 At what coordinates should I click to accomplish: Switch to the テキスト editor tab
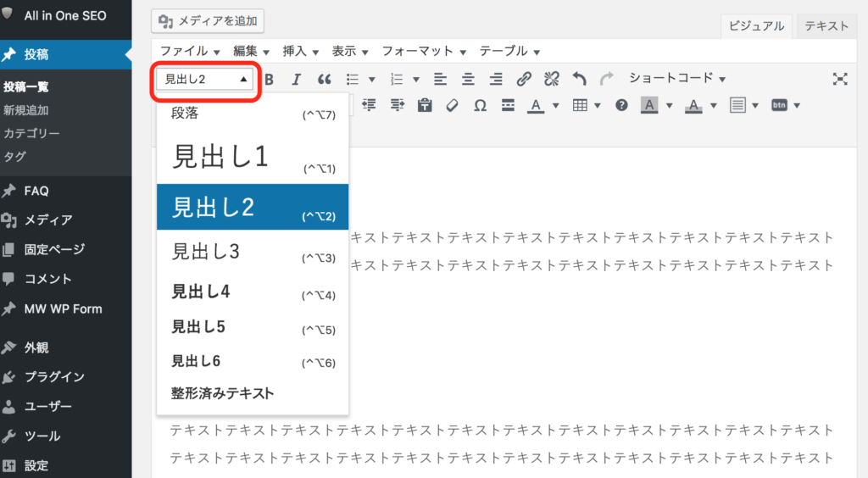tap(826, 26)
